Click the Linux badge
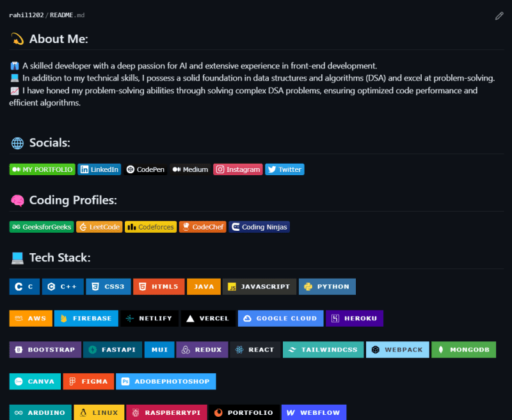 point(99,412)
